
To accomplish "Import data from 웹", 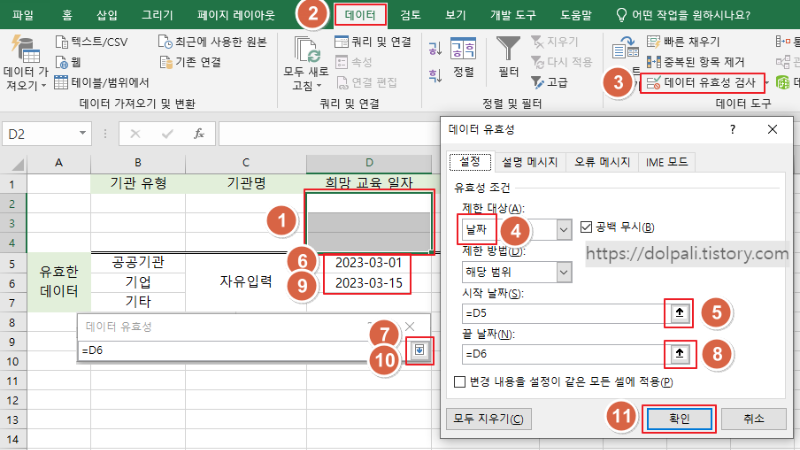I will [x=68, y=62].
